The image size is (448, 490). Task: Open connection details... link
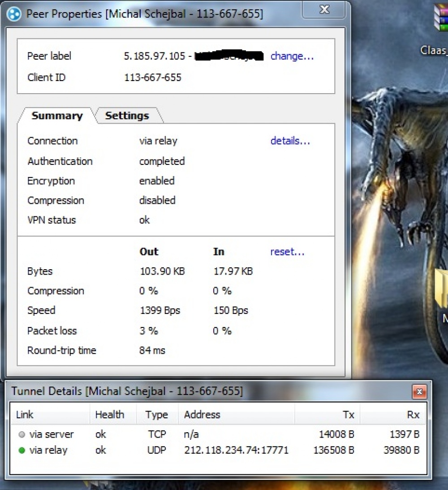[x=290, y=141]
